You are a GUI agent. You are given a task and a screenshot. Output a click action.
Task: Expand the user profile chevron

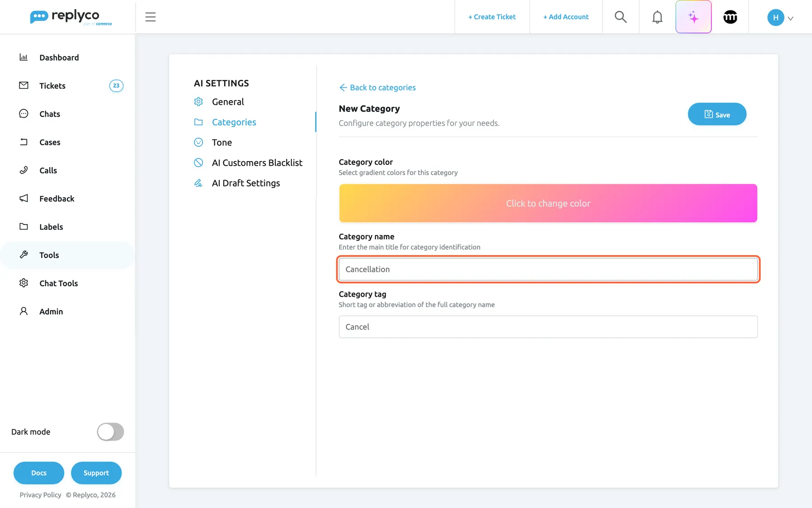click(790, 19)
